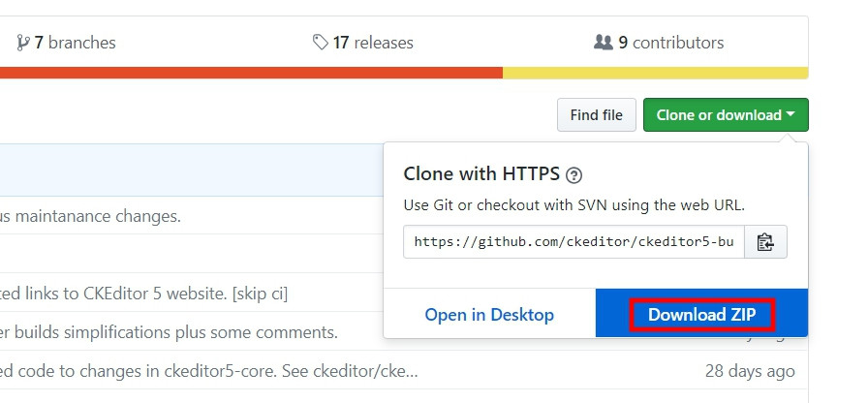
Task: Open the ckeditor5-core changes commit message
Action: coord(209,371)
